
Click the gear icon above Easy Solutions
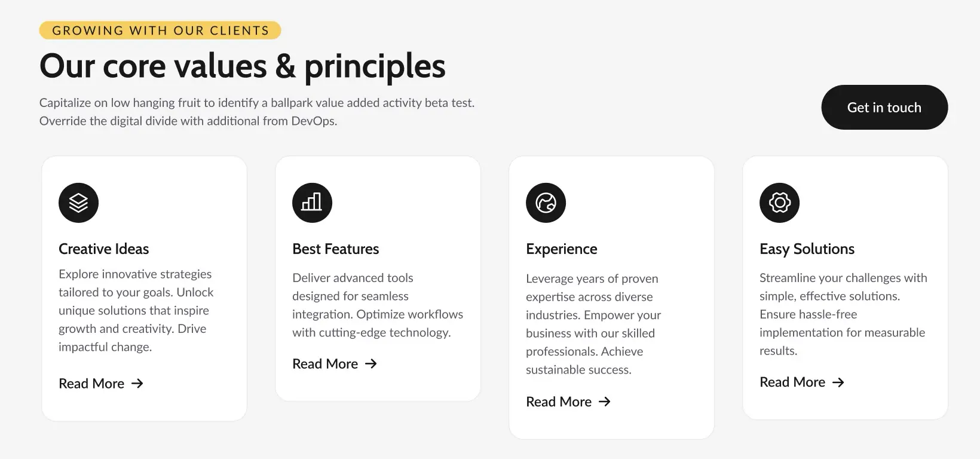[779, 203]
